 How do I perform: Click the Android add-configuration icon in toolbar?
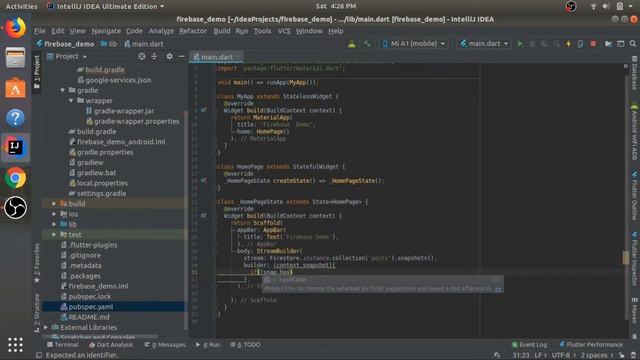click(x=351, y=44)
